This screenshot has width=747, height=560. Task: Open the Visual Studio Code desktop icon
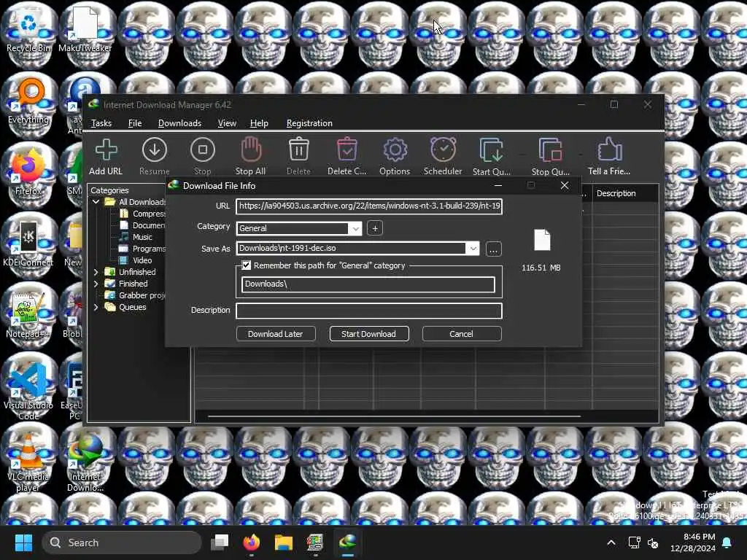(28, 391)
